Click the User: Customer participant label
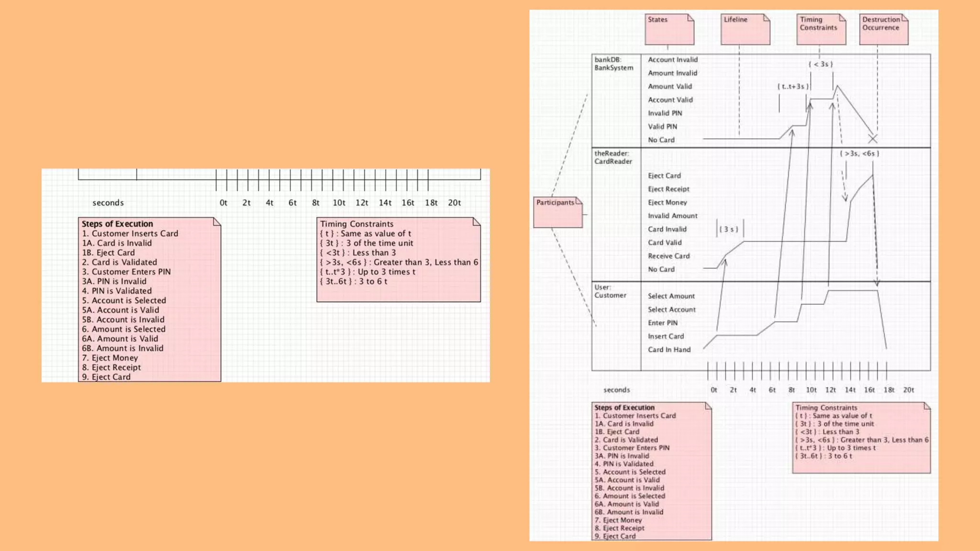Viewport: 980px width, 551px height. tap(610, 291)
